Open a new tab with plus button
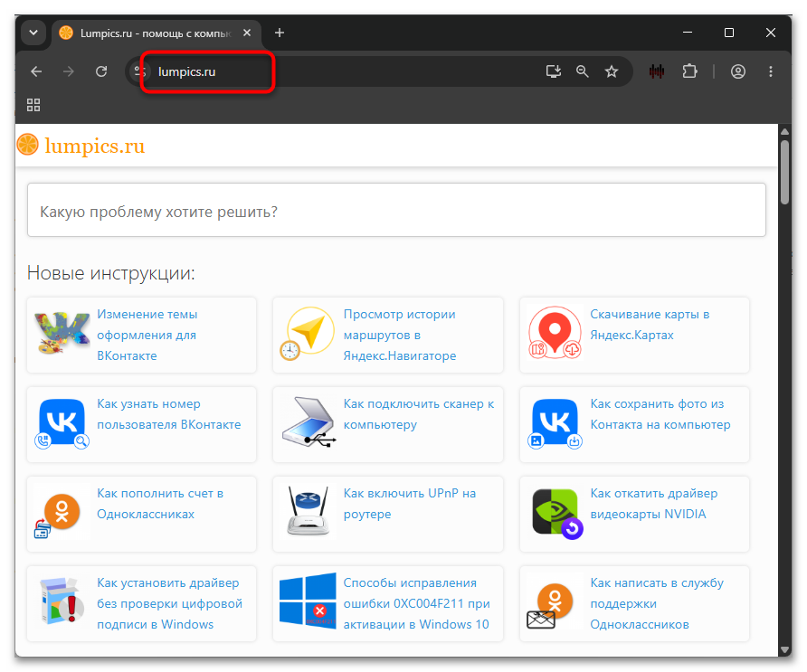Viewport: 807px width, 672px height. coord(280,33)
